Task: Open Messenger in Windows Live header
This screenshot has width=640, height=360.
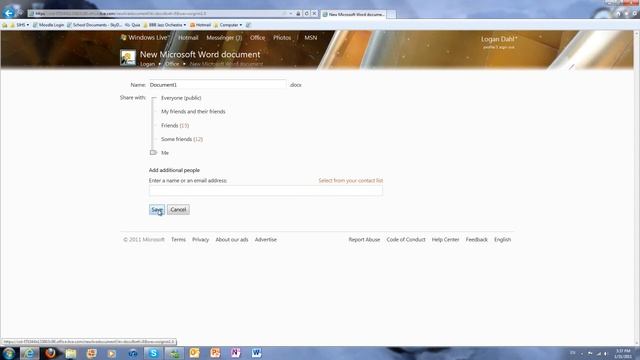Action: pos(224,38)
